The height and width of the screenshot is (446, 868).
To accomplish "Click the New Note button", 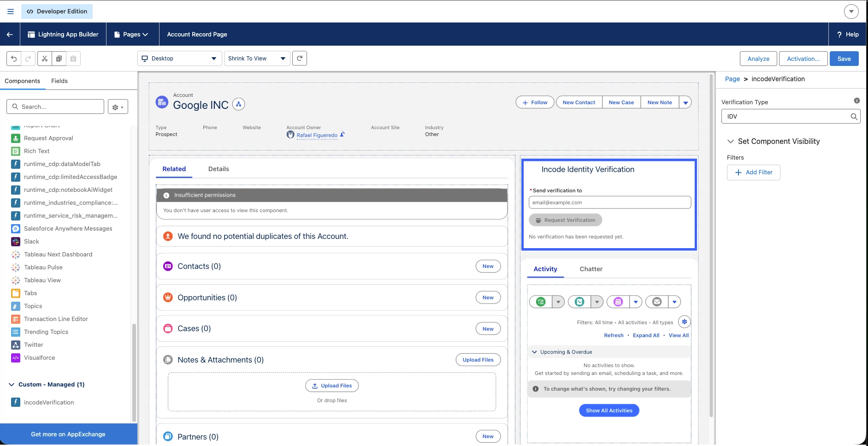I will pyautogui.click(x=660, y=102).
